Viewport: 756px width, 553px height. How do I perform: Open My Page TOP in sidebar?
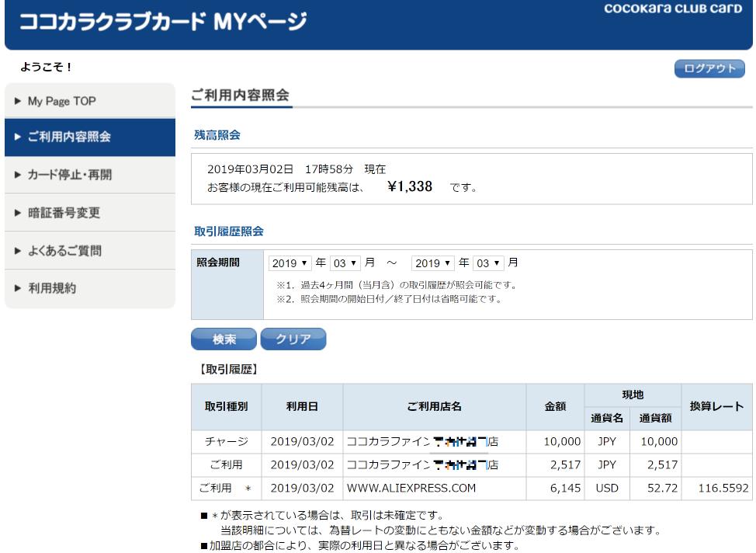click(x=90, y=101)
